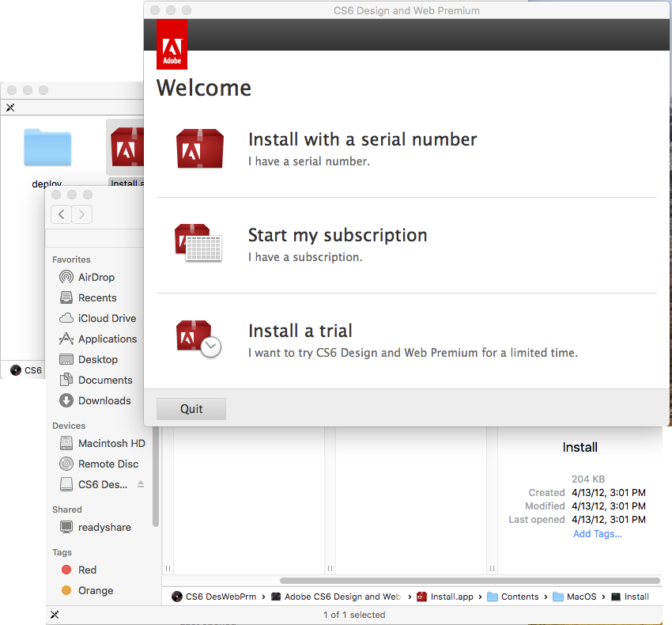Click Add Tags... link in preview
This screenshot has width=672, height=625.
(598, 534)
